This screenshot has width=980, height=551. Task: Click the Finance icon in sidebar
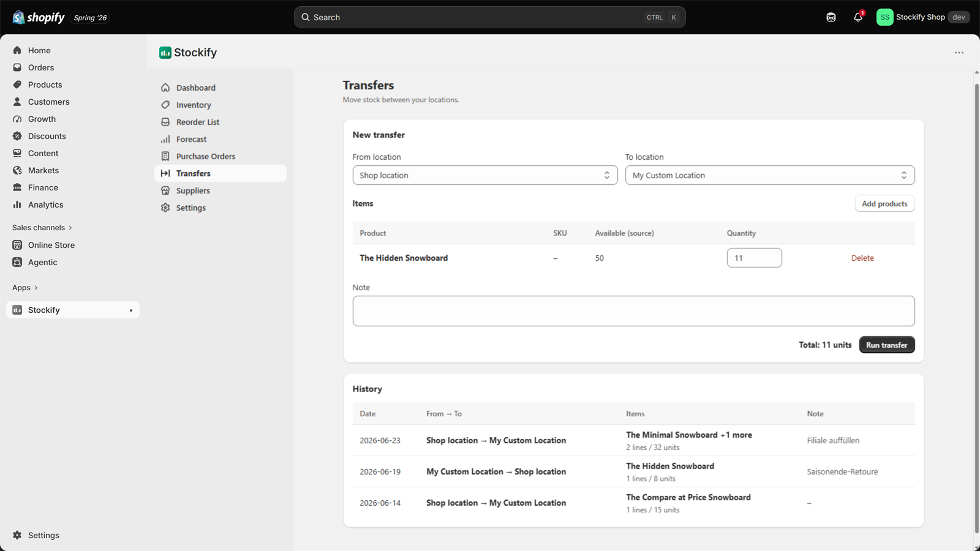pyautogui.click(x=17, y=187)
